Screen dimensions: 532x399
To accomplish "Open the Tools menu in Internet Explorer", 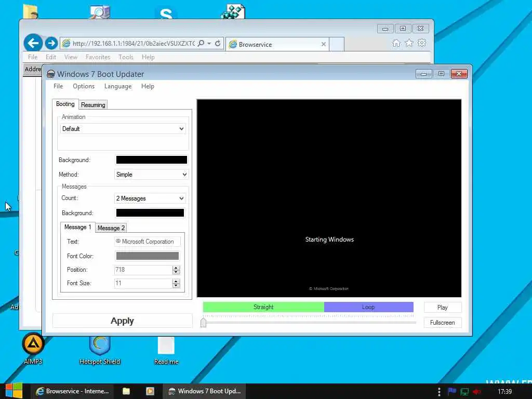I will pyautogui.click(x=126, y=57).
